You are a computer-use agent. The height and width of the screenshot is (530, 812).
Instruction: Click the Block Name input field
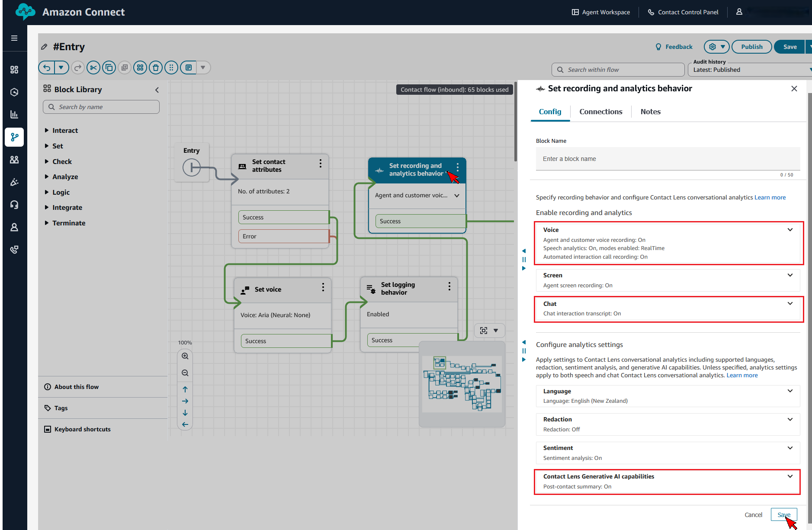pos(668,159)
